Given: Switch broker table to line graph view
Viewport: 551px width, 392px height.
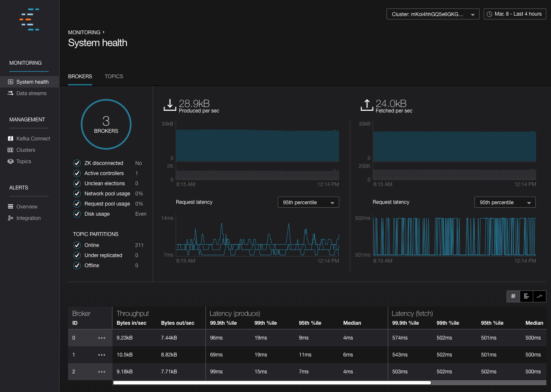Looking at the screenshot, I should tap(540, 296).
